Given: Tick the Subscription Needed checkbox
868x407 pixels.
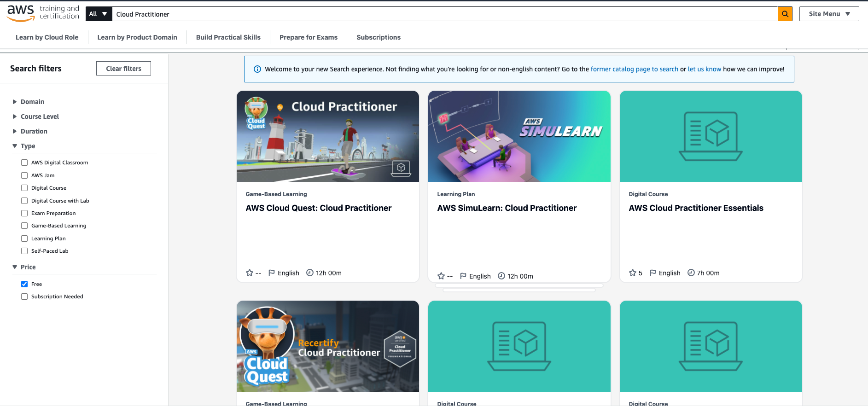Looking at the screenshot, I should (24, 297).
